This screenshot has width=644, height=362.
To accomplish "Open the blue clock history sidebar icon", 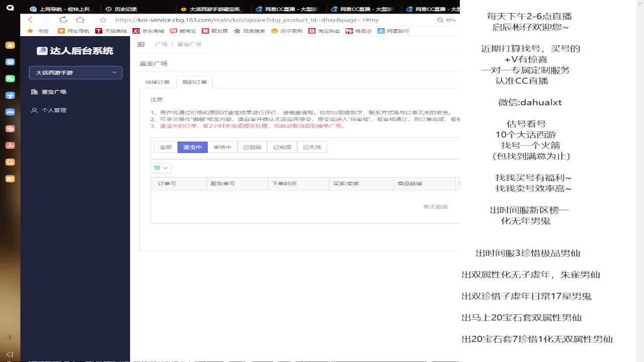I will [10, 62].
